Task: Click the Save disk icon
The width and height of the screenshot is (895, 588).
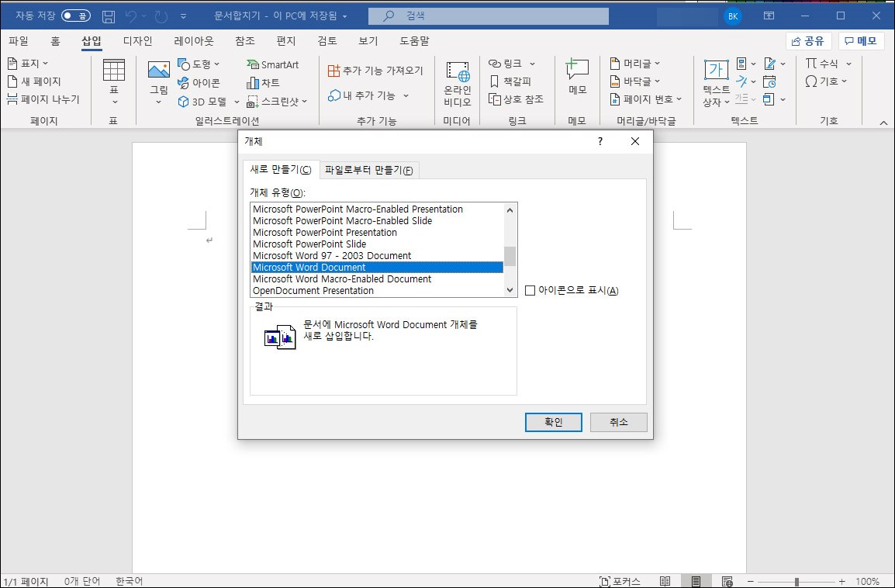Action: click(x=109, y=16)
